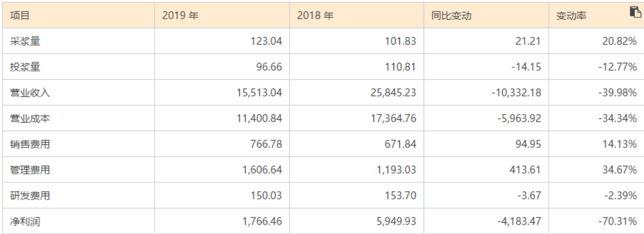The width and height of the screenshot is (644, 234).
Task: Select the 2019 年 column header
Action: (180, 16)
